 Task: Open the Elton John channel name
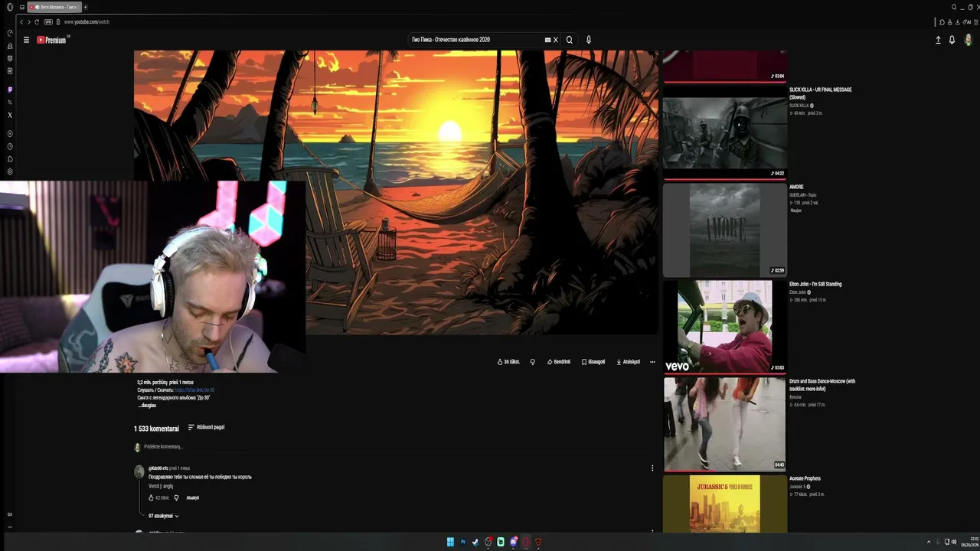(x=798, y=292)
